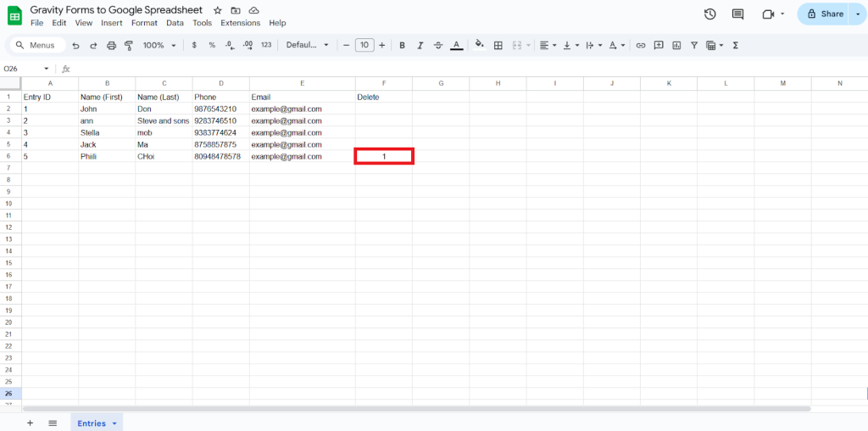Select column F header
The height and width of the screenshot is (431, 868).
tap(384, 83)
